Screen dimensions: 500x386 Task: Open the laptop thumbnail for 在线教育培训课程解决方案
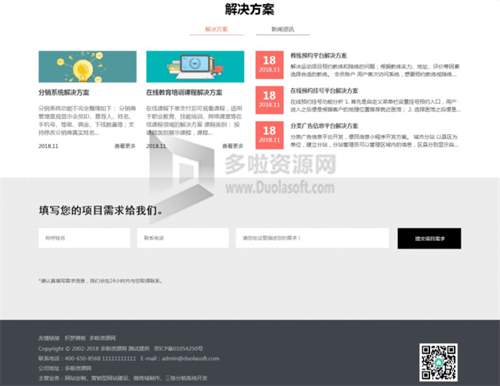click(195, 67)
